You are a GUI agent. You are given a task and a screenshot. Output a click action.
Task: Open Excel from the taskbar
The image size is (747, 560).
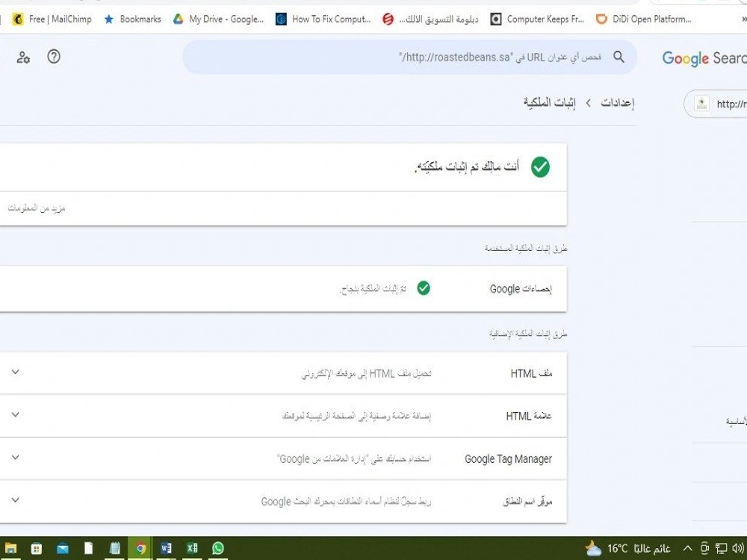coord(192,548)
